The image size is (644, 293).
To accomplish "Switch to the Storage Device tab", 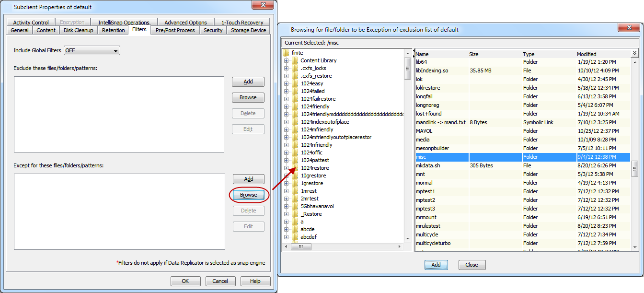I will point(248,30).
